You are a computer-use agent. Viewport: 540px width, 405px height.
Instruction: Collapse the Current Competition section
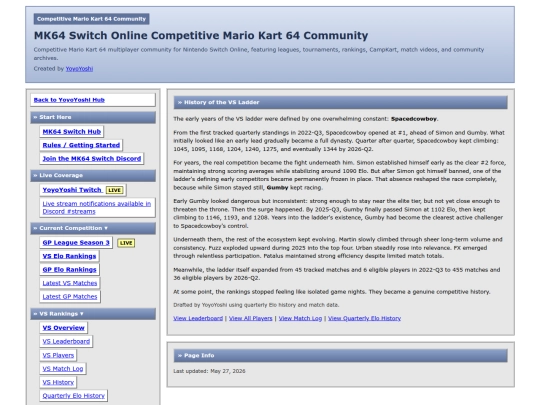(x=93, y=228)
